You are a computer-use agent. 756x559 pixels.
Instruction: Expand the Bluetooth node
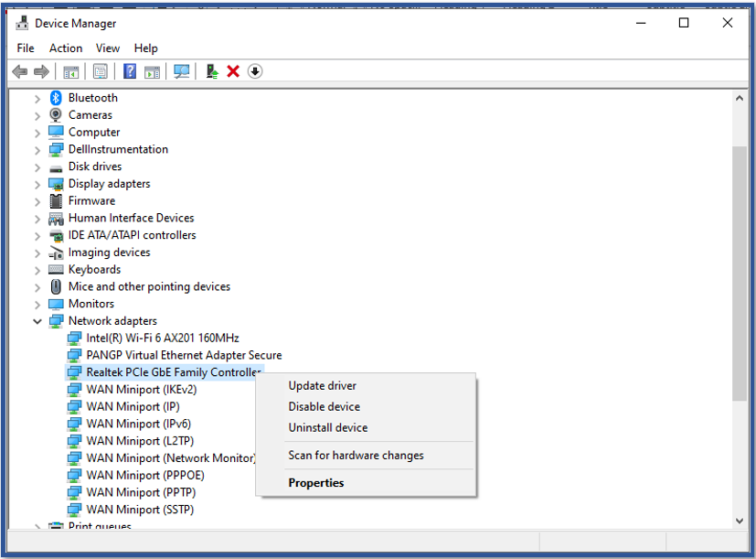[x=37, y=99]
